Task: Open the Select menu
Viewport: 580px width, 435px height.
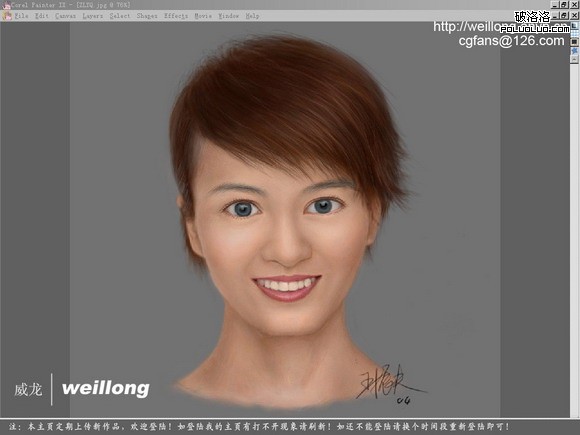Action: 120,16
